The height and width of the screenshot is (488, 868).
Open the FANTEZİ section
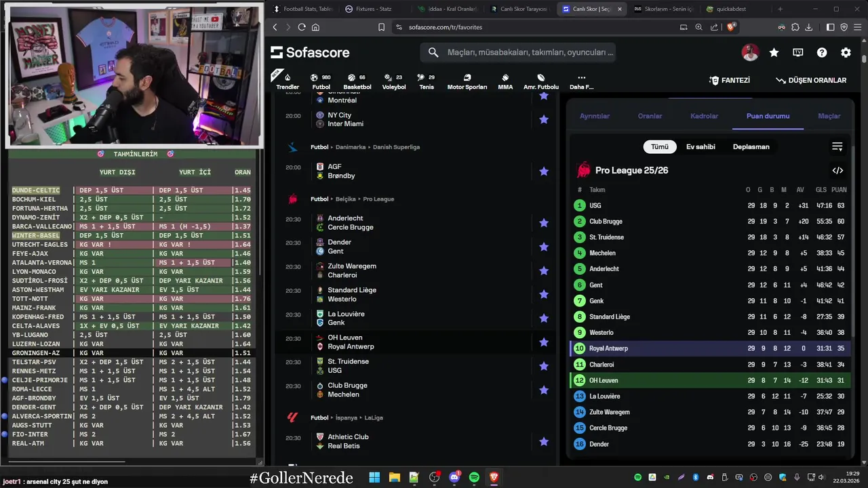pos(730,80)
